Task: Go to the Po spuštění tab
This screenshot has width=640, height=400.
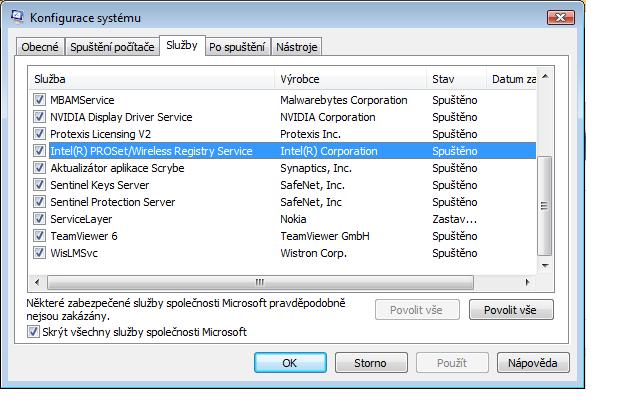Action: coord(237,47)
